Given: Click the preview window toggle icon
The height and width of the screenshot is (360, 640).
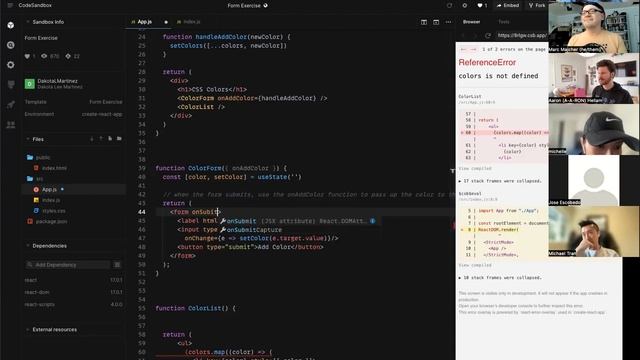Looking at the screenshot, I should [x=436, y=22].
